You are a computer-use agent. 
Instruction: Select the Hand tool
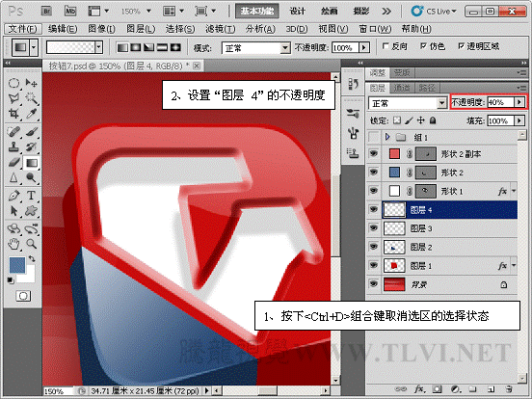(x=13, y=244)
